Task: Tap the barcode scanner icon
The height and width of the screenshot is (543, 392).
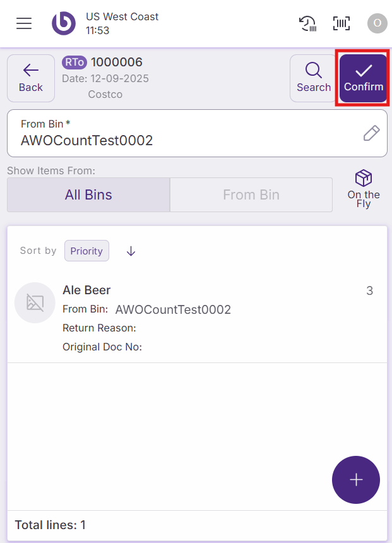Action: (342, 23)
